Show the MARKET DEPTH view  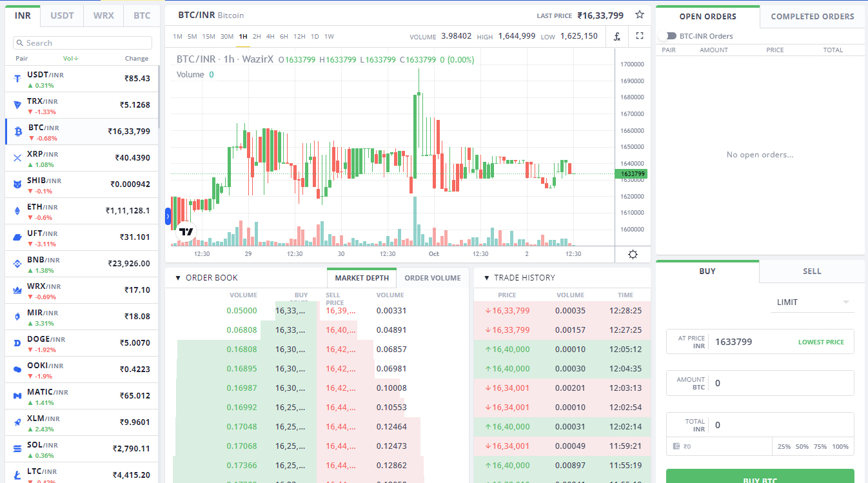pyautogui.click(x=362, y=278)
